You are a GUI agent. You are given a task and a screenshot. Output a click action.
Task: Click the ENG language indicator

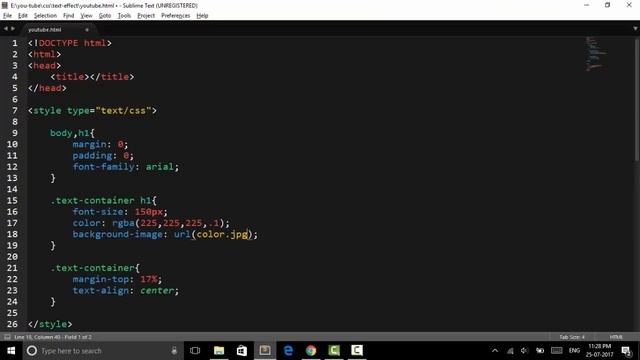click(574, 351)
